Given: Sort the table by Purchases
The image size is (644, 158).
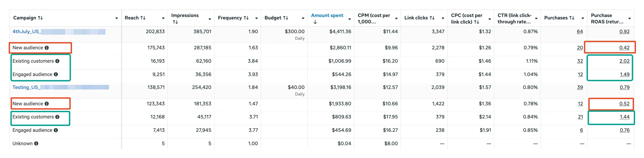Looking at the screenshot, I should click(x=572, y=18).
